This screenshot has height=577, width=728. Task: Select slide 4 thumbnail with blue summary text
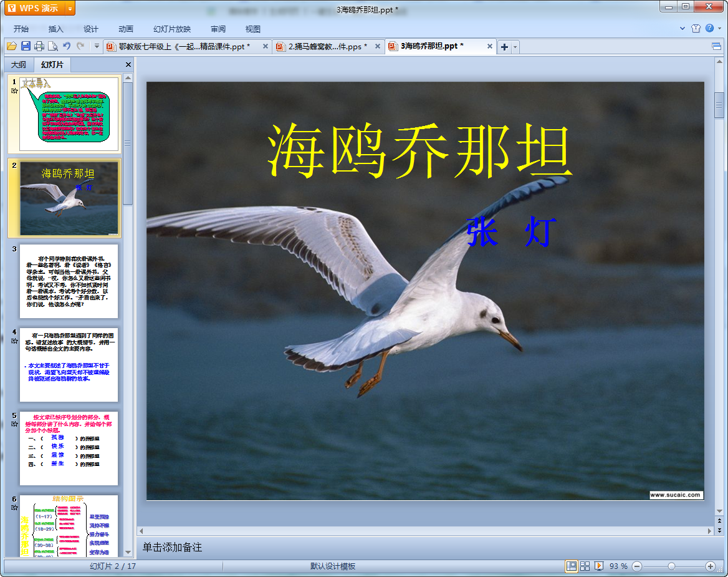pyautogui.click(x=69, y=365)
